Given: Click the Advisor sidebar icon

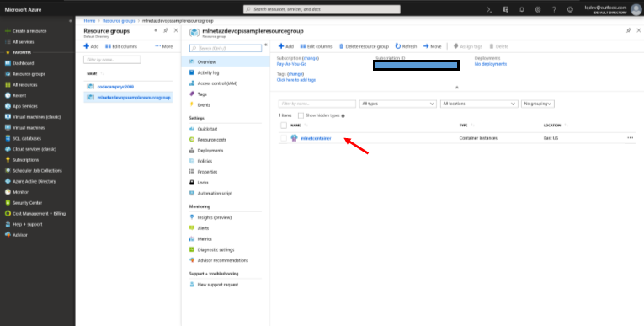Looking at the screenshot, I should (x=8, y=235).
